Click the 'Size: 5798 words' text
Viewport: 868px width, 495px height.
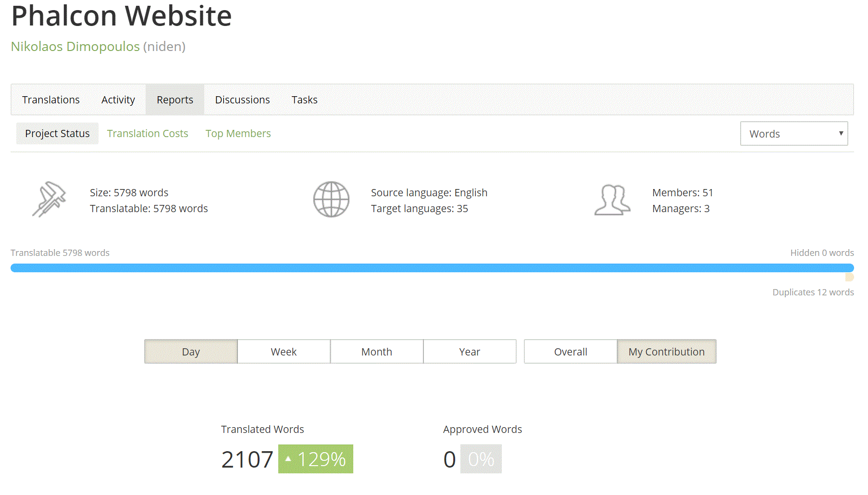coord(129,192)
